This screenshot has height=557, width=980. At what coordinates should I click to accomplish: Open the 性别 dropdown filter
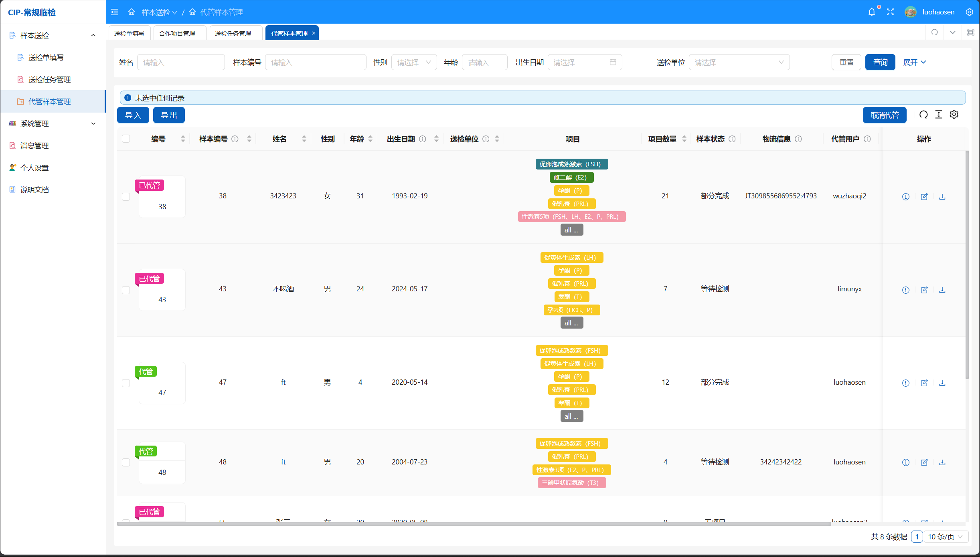click(414, 63)
